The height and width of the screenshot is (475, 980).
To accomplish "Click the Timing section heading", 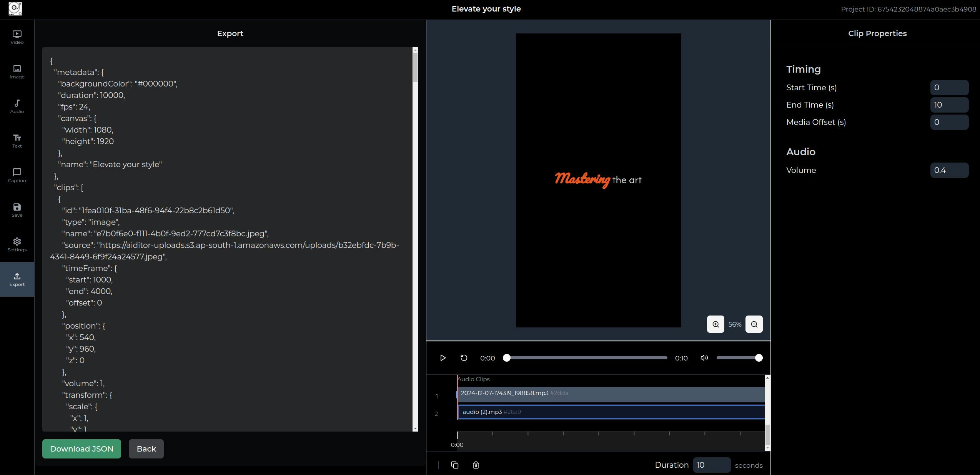I will 804,69.
